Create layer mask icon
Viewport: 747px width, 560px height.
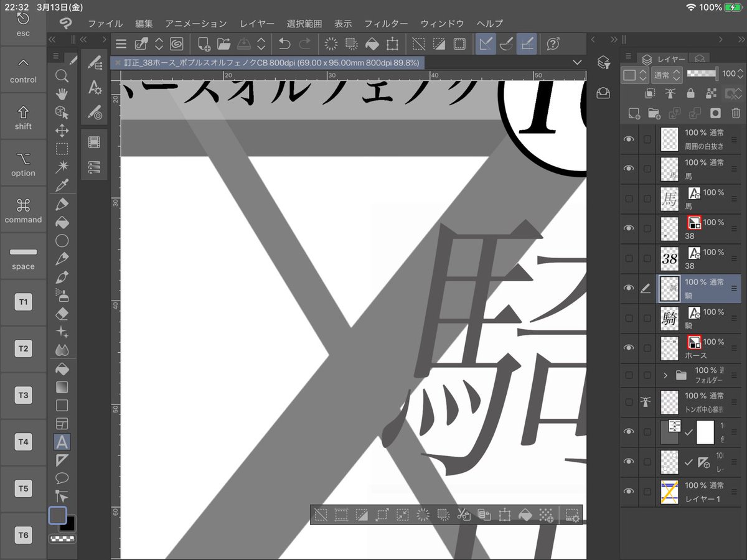click(715, 113)
